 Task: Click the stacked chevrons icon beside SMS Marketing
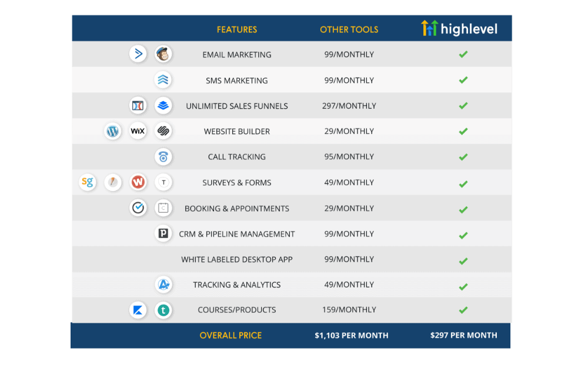coord(163,80)
